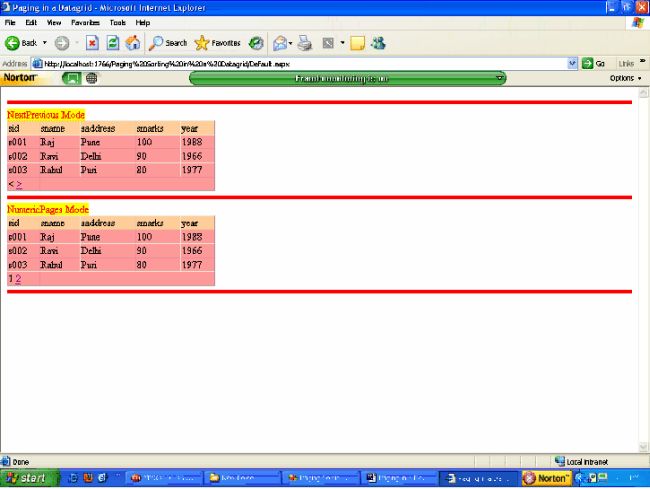Viewport: 650px width, 489px height.
Task: Switch to the active Internet Explorer taskbar button
Action: tap(479, 478)
